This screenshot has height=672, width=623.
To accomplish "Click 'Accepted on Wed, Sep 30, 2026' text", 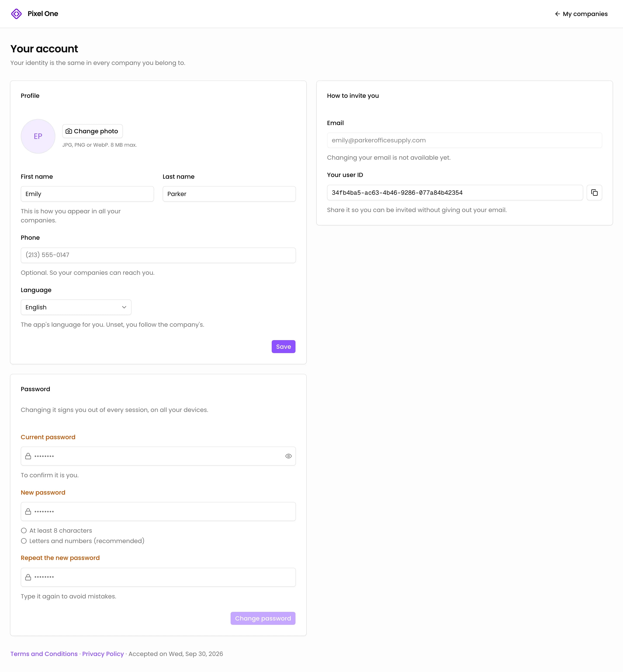I will (x=176, y=654).
